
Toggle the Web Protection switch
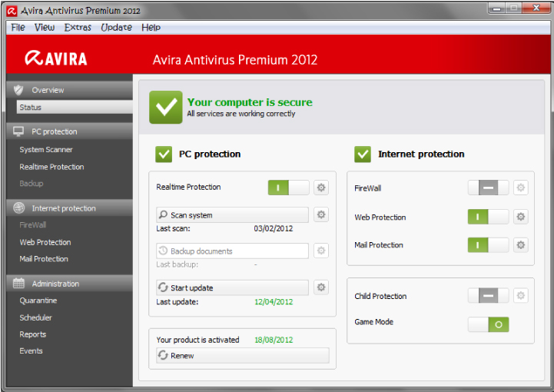point(488,218)
